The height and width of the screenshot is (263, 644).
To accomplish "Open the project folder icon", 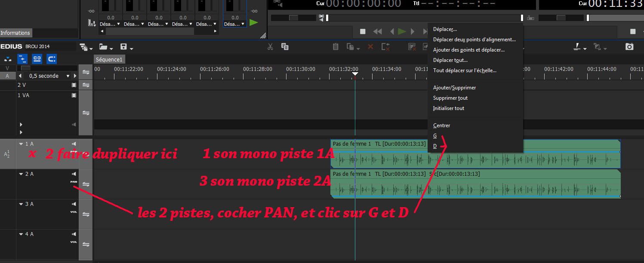I will pyautogui.click(x=103, y=47).
